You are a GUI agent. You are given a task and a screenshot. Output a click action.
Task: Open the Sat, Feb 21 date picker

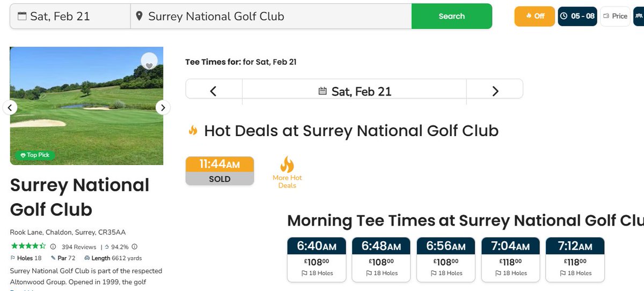coord(355,91)
